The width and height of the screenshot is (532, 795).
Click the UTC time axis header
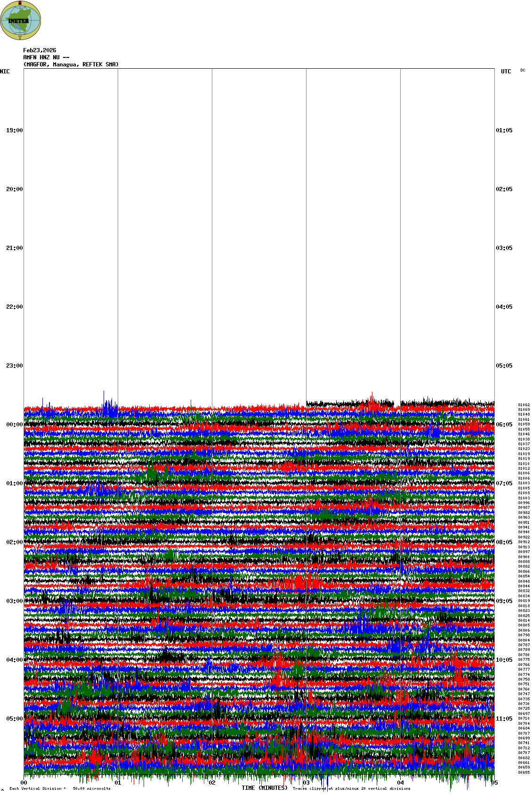[x=506, y=72]
